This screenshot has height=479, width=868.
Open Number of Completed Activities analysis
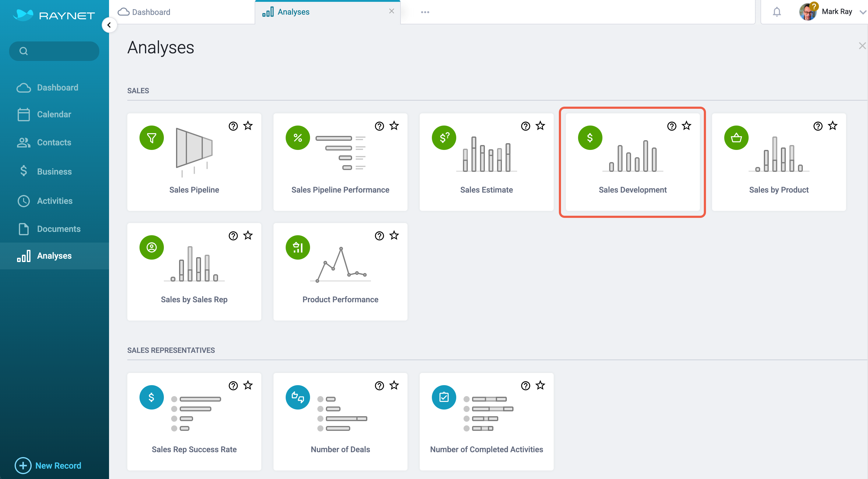tap(487, 422)
